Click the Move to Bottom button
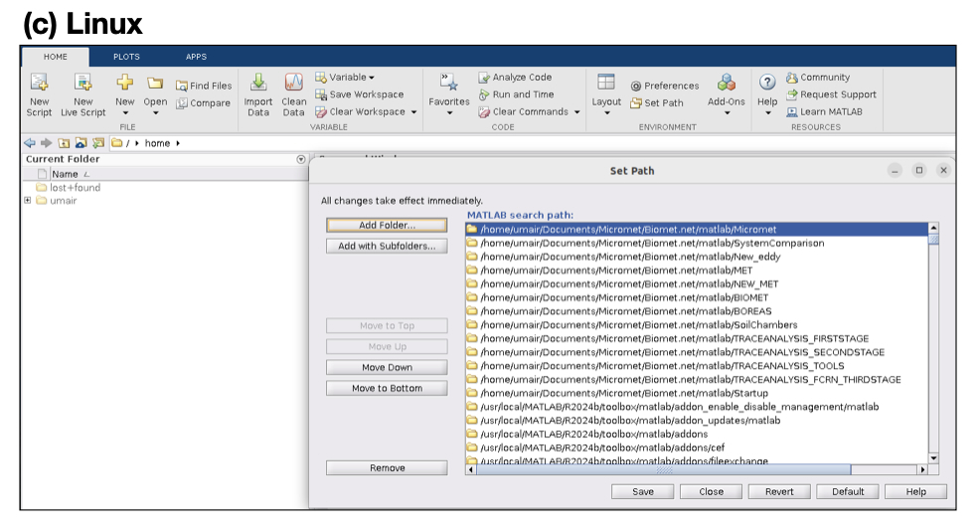Screen dimensions: 980x532 (x=387, y=388)
